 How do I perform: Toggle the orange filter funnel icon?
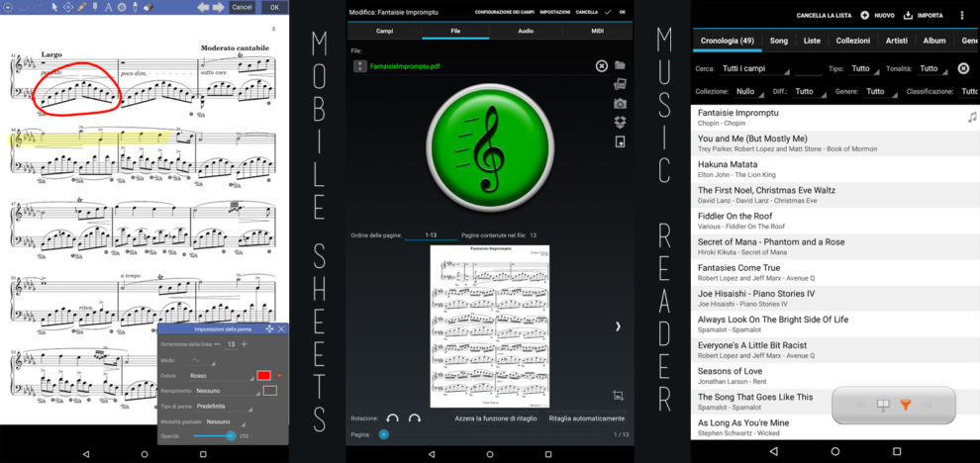coord(905,406)
